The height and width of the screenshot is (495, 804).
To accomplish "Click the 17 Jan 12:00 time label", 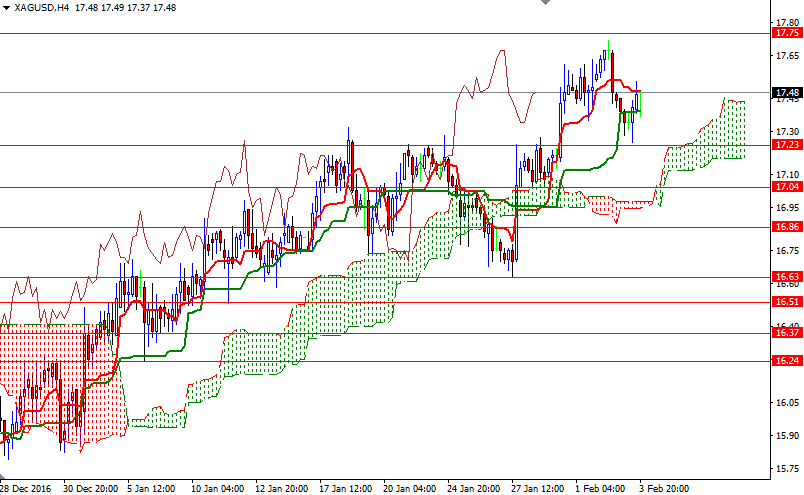I will click(346, 488).
